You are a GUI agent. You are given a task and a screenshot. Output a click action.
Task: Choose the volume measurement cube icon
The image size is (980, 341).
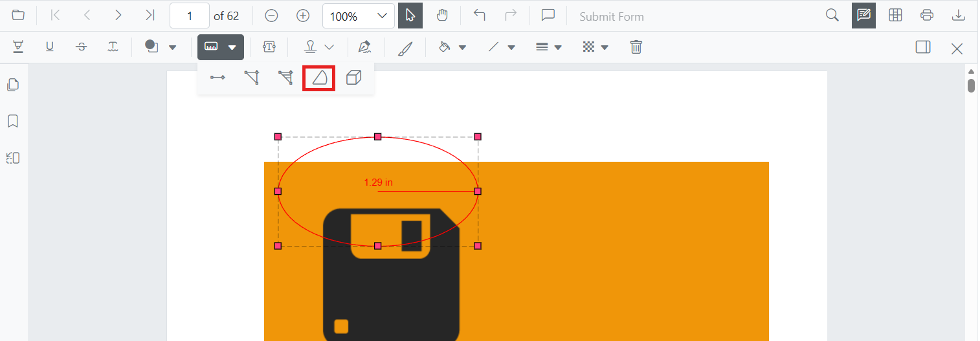click(x=353, y=78)
